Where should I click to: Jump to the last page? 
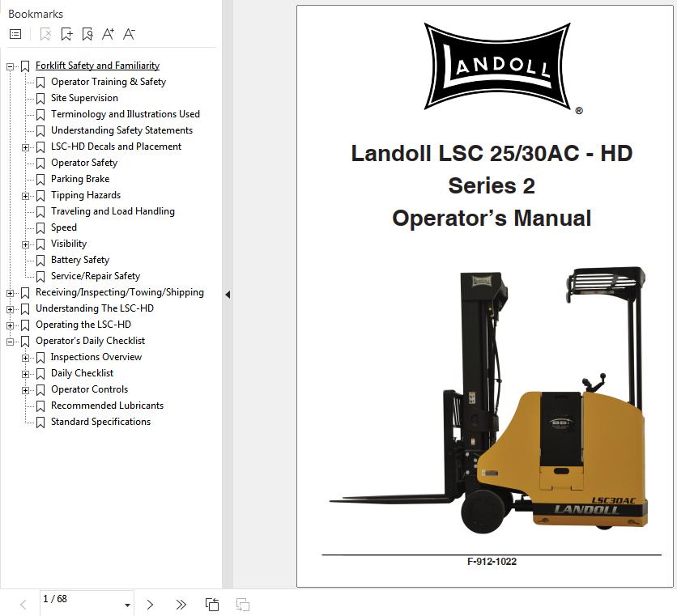pos(181,604)
